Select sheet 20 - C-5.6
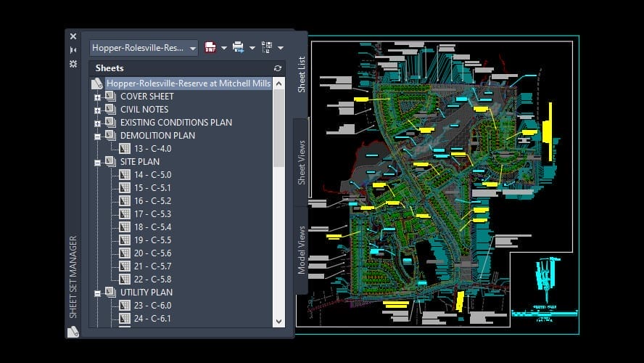 tap(153, 253)
